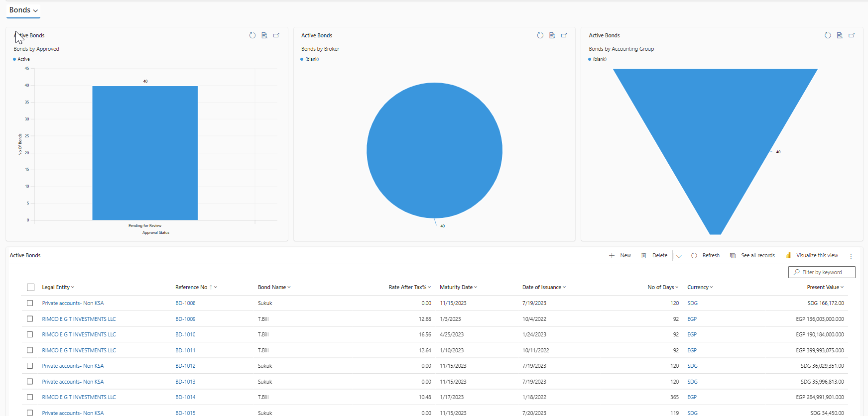The height and width of the screenshot is (416, 868).
Task: Open the Legal Entity column header menu
Action: [58, 288]
